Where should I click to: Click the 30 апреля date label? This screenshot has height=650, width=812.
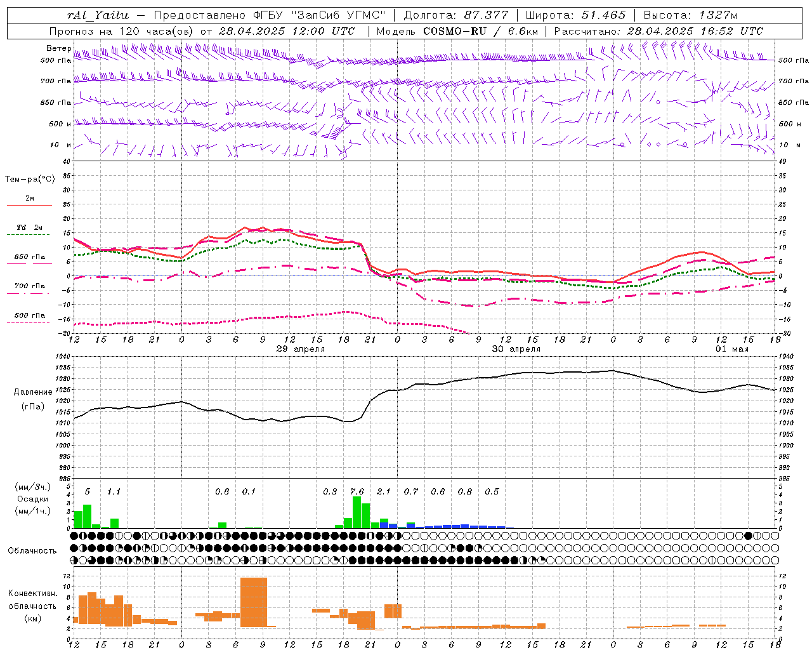(516, 349)
